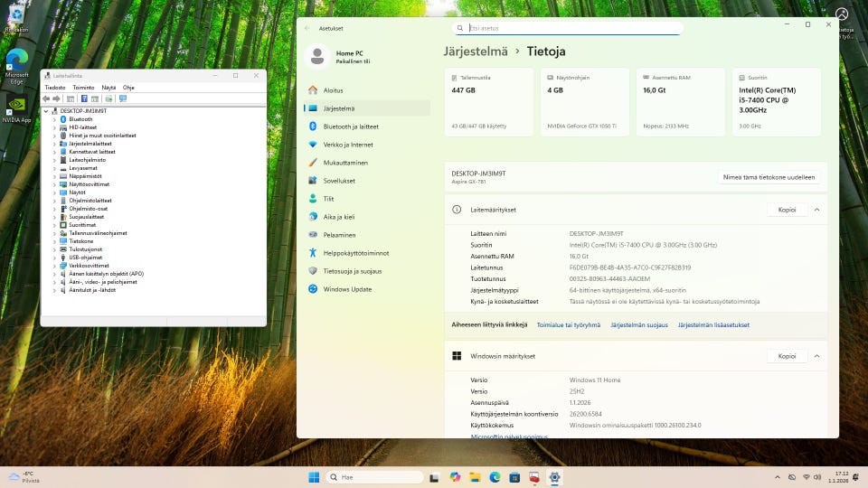Click the scan hardware changes toolbar icon
The height and width of the screenshot is (488, 868).
click(122, 99)
